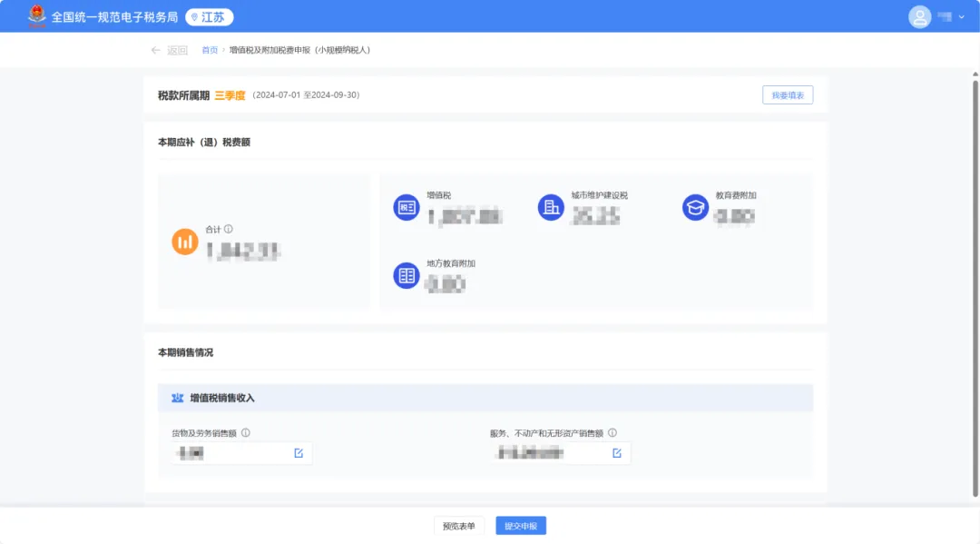
Task: Open the 江苏 region selector
Action: click(210, 16)
